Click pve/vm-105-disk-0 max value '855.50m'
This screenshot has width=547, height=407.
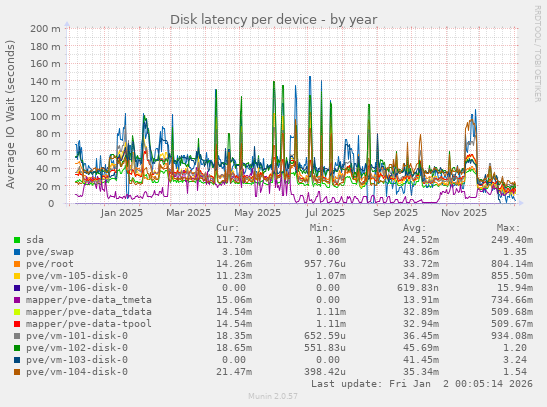512,276
